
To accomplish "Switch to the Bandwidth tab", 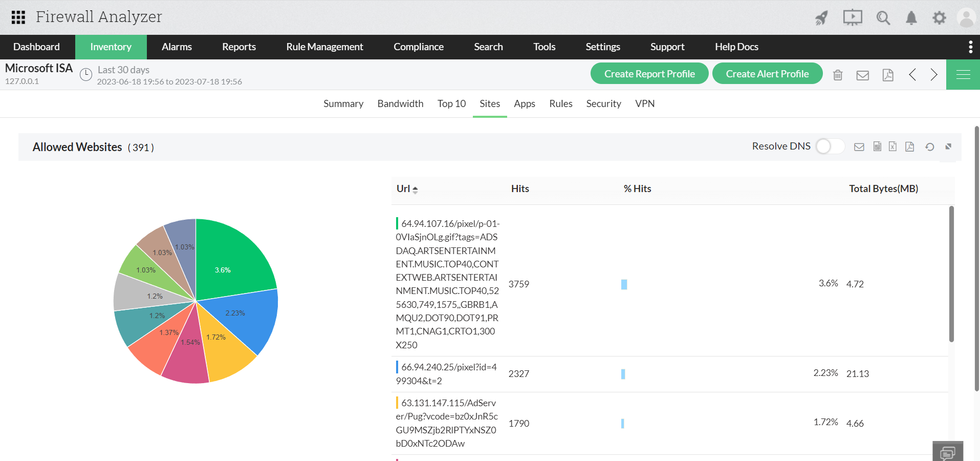I will tap(400, 103).
